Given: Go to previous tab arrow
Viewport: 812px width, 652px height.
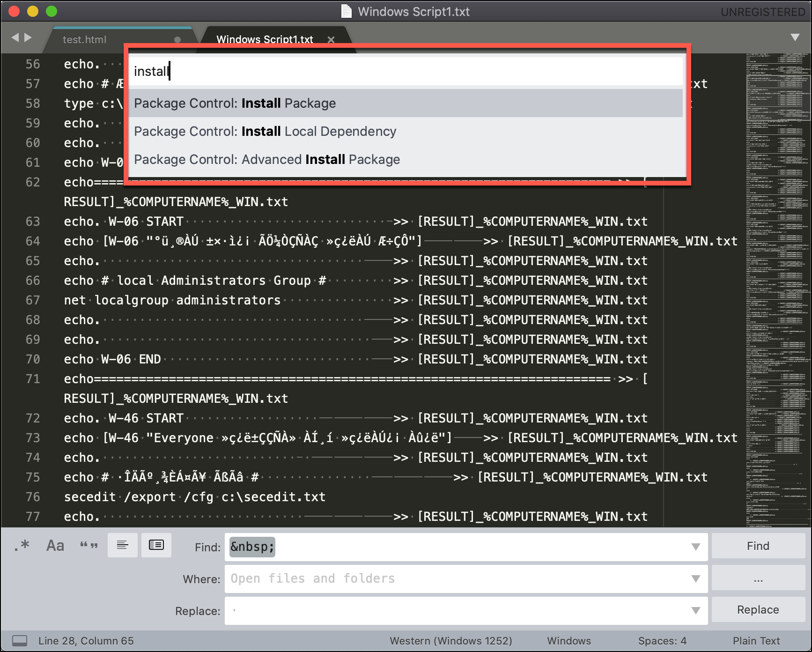Looking at the screenshot, I should point(15,37).
